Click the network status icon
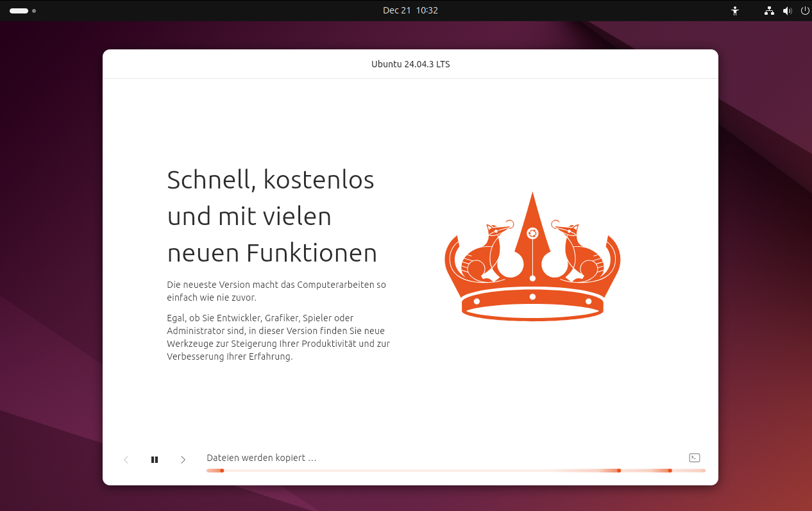 coord(768,10)
